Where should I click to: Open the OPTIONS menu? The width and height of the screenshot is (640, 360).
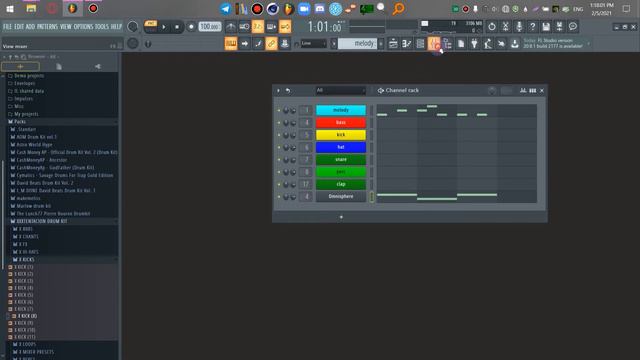pyautogui.click(x=83, y=27)
